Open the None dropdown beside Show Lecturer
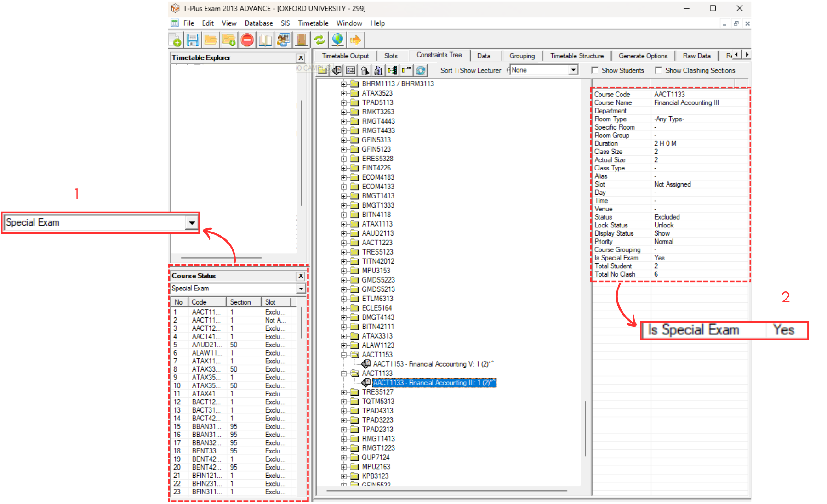This screenshot has height=504, width=827. (573, 70)
